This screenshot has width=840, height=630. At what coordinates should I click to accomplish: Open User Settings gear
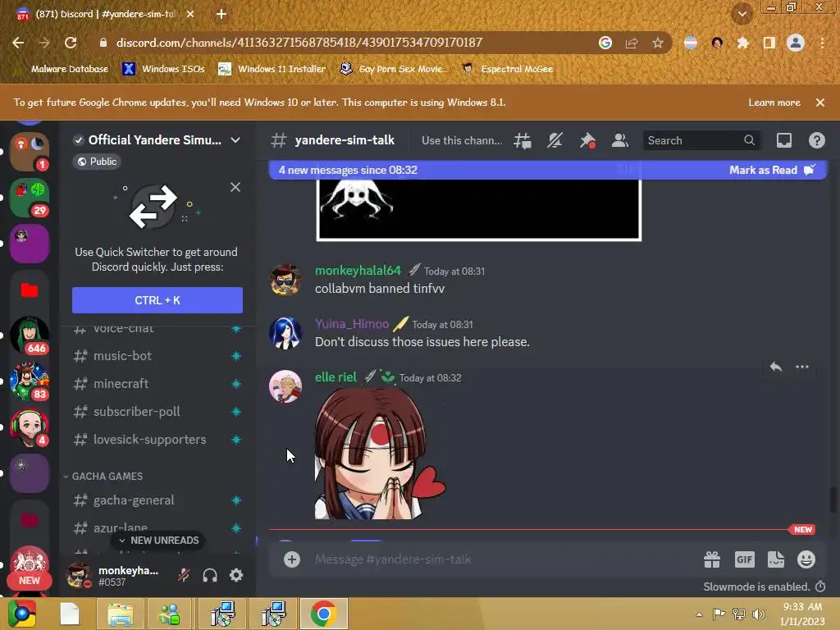point(236,575)
